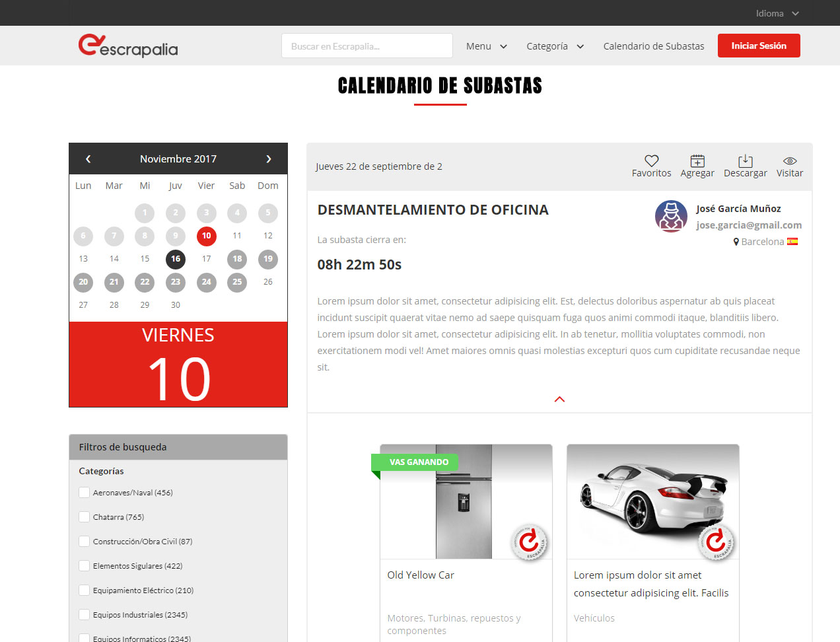Viewport: 840px width, 642px height.
Task: Select day 30 in the calendar
Action: coord(176,305)
